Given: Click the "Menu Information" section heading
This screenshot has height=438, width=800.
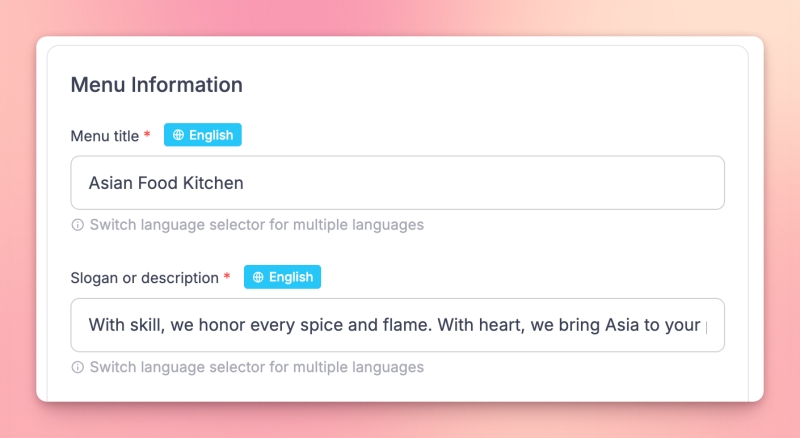Looking at the screenshot, I should pos(156,85).
